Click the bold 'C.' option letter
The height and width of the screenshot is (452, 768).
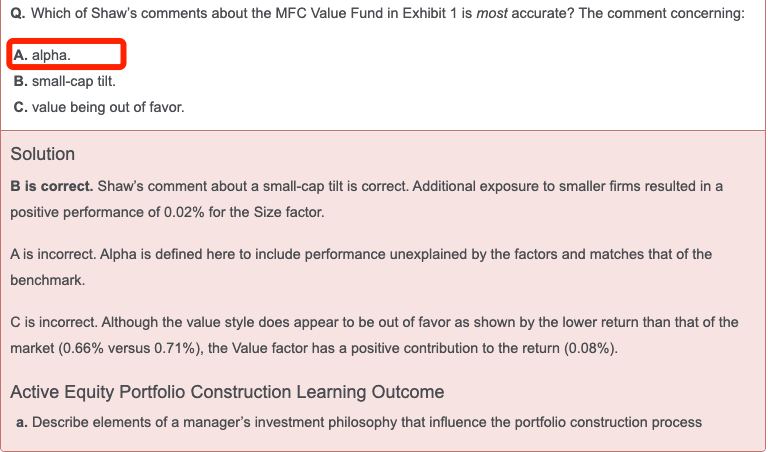click(21, 107)
